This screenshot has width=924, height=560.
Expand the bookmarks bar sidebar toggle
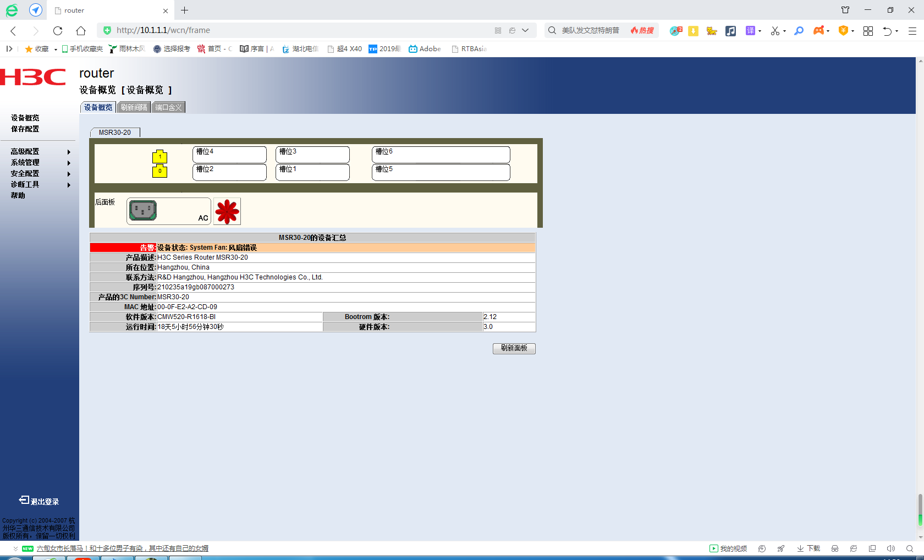coord(9,49)
